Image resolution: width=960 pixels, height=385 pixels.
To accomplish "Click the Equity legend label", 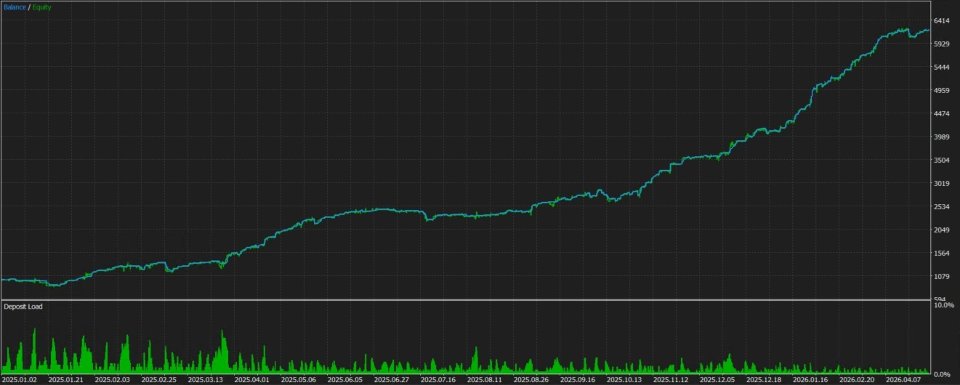I will point(42,7).
